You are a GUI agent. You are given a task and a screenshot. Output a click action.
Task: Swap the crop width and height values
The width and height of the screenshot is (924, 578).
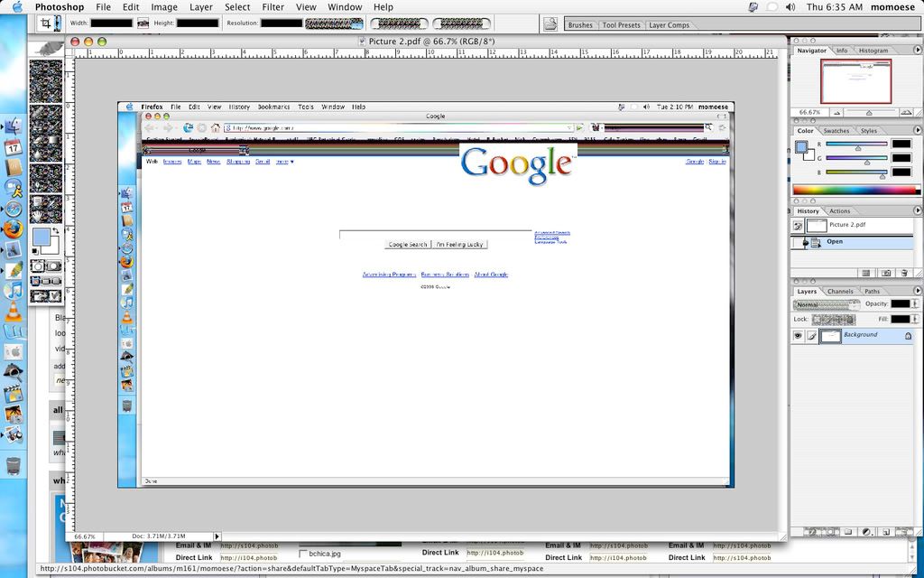(x=143, y=23)
